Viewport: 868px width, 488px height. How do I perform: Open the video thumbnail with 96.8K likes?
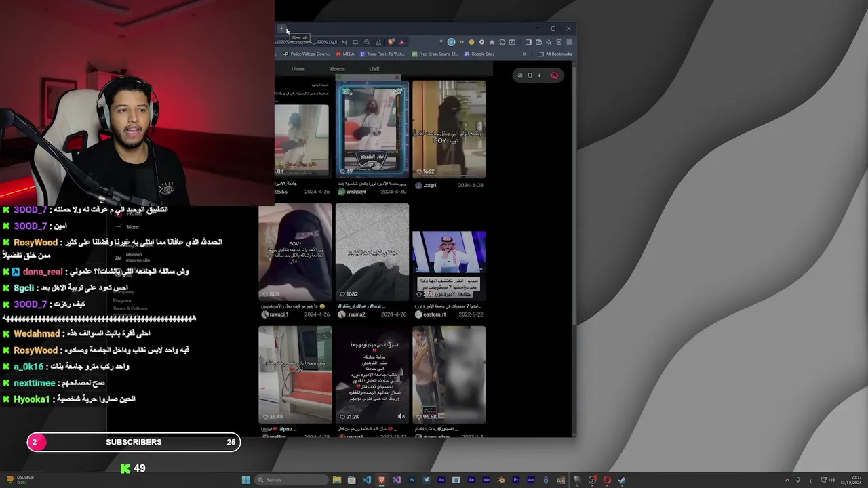coord(449,375)
